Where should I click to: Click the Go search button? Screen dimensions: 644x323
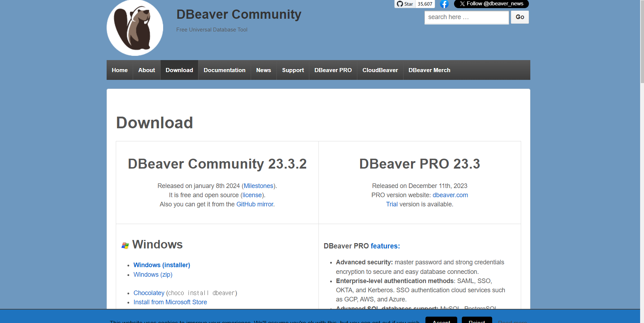coord(520,17)
